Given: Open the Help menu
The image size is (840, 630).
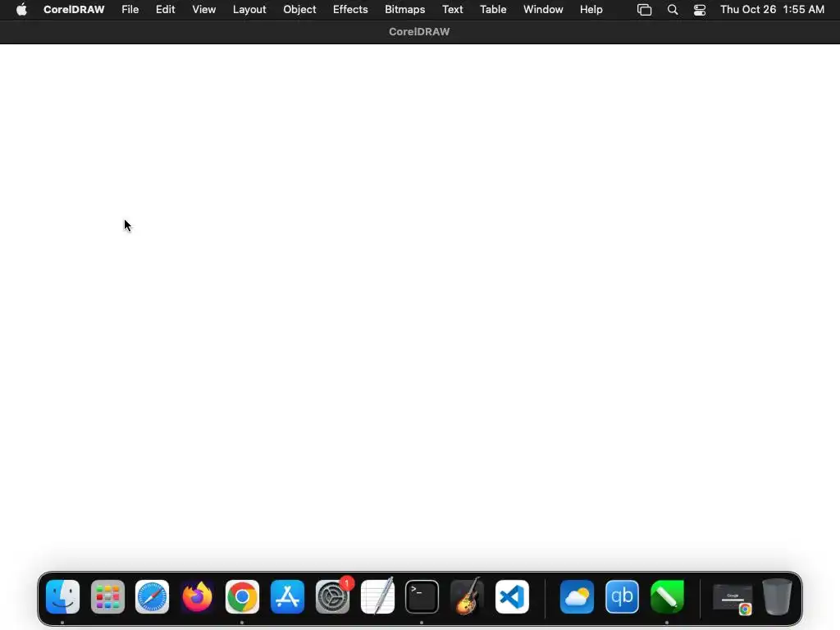Looking at the screenshot, I should [x=591, y=10].
